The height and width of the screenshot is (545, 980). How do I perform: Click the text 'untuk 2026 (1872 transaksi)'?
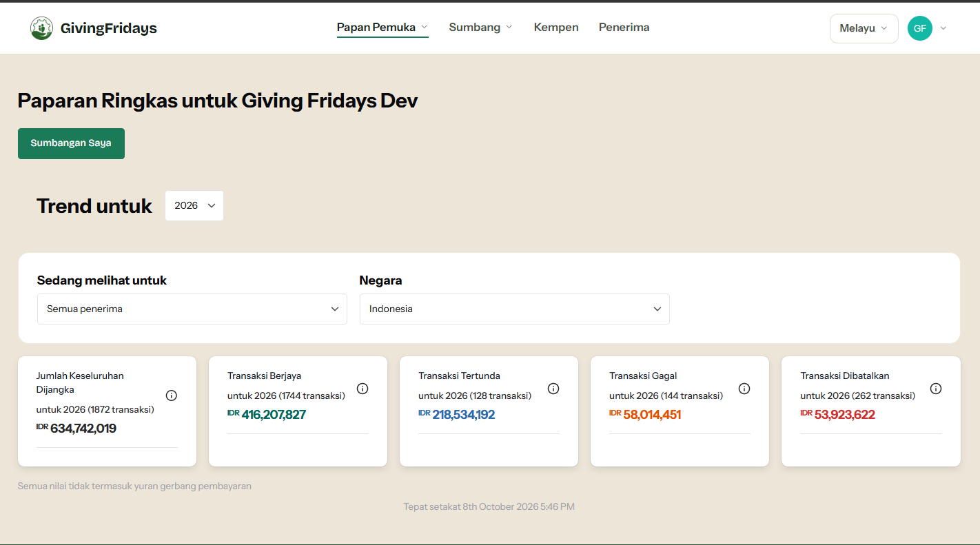(x=95, y=409)
